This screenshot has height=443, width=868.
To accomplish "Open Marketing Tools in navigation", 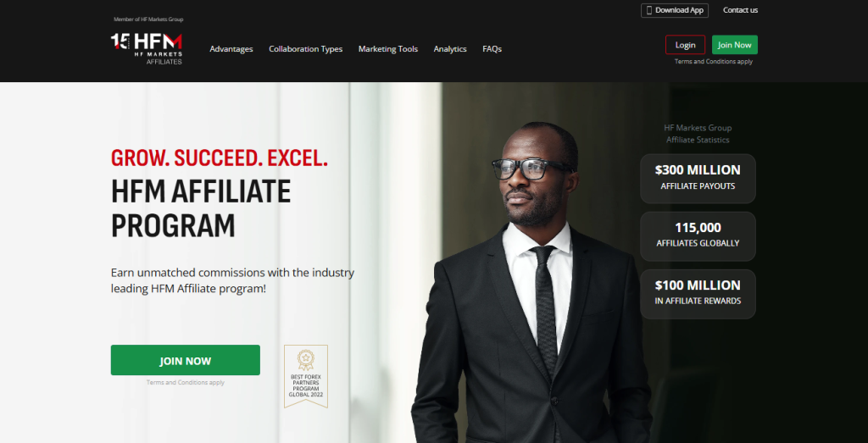I will coord(388,48).
